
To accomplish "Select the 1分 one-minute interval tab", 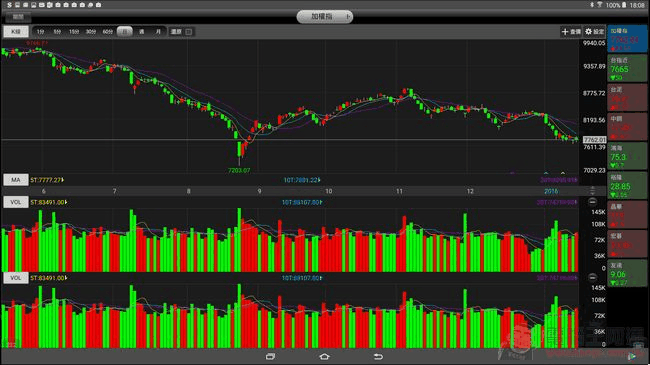I will click(x=40, y=32).
